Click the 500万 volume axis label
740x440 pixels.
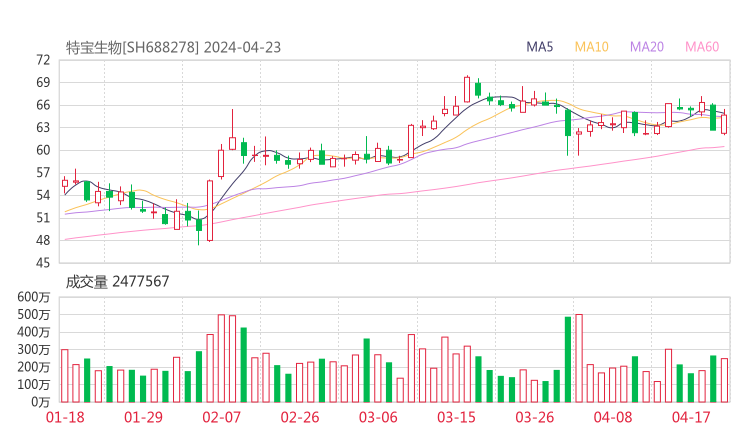tap(34, 314)
